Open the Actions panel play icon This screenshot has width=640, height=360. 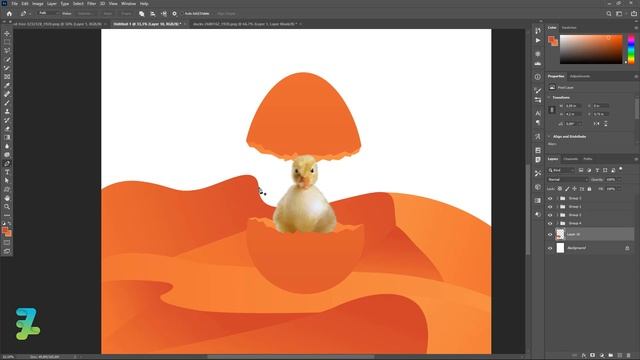(538, 40)
